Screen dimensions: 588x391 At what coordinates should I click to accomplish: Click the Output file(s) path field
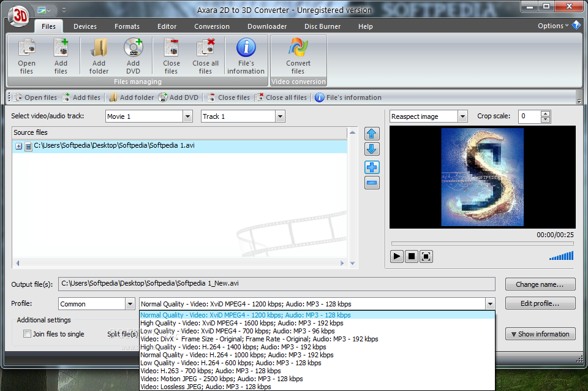click(277, 284)
